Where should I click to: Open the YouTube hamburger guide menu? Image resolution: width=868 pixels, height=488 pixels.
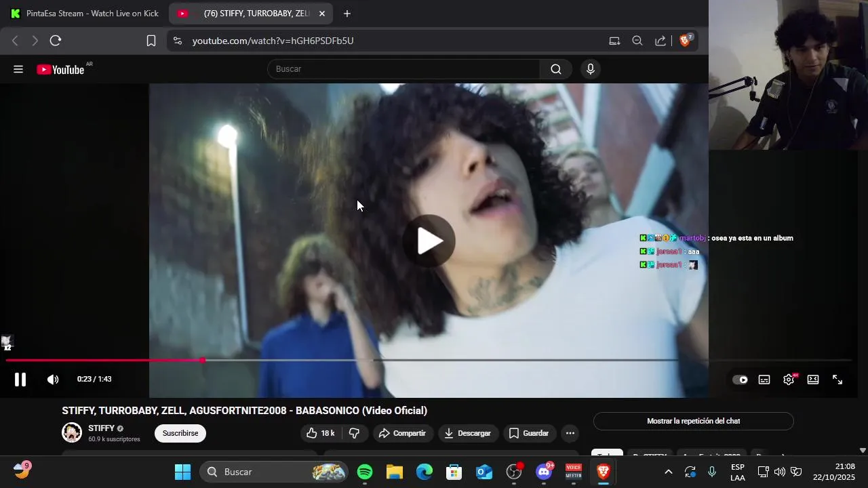(18, 69)
